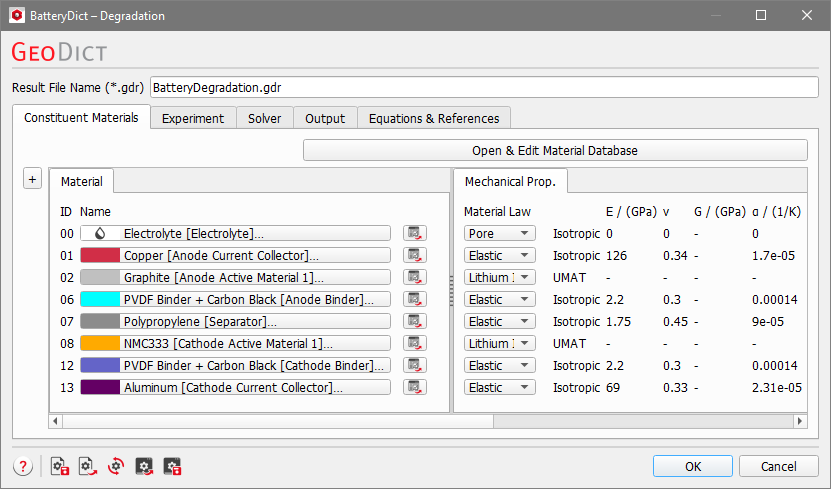Switch to the Constituent Materials tab

click(x=81, y=117)
